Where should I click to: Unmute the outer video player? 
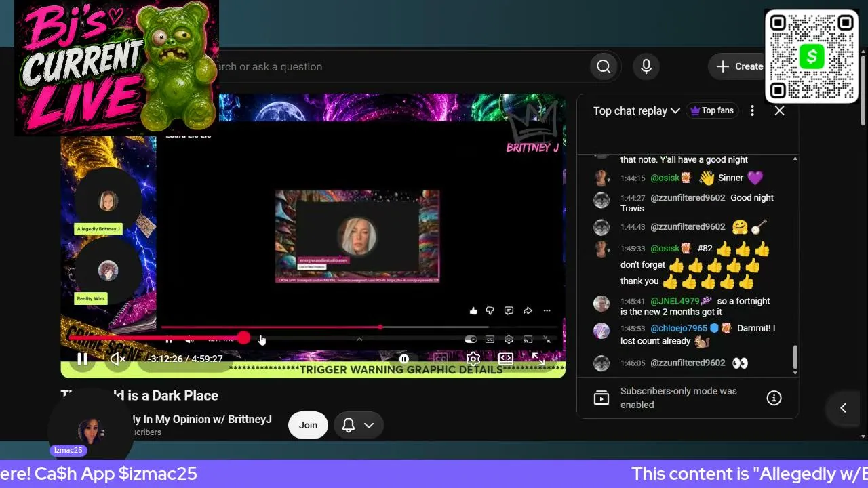point(118,359)
